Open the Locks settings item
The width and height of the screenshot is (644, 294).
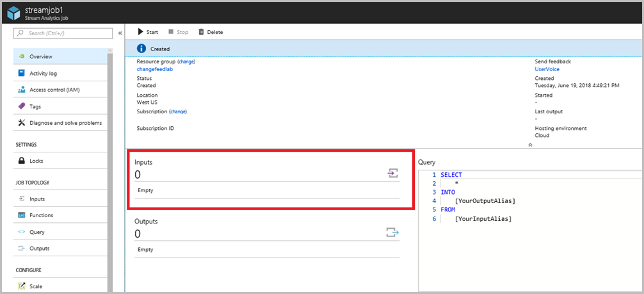click(x=60, y=161)
